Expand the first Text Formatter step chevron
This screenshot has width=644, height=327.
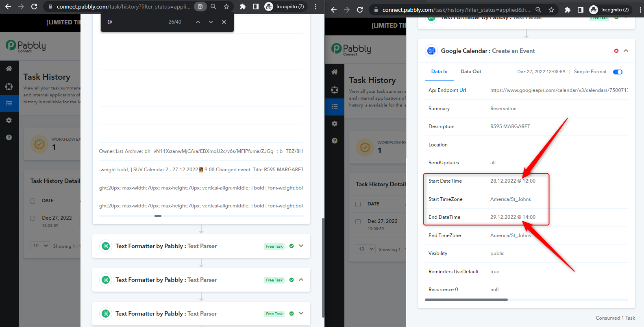coord(301,246)
